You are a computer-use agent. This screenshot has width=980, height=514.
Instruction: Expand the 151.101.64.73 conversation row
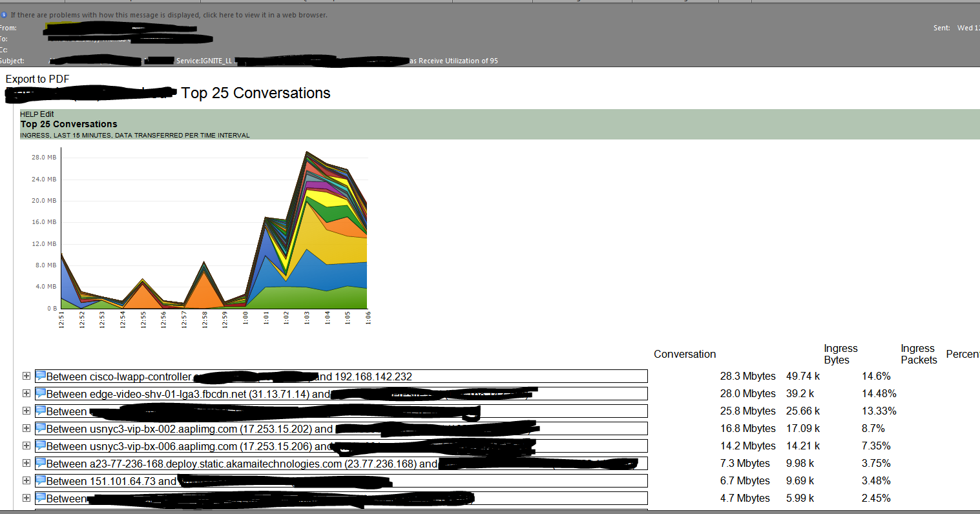coord(26,480)
